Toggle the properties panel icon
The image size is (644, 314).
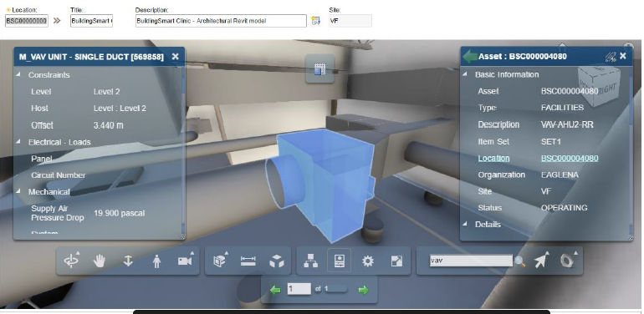pyautogui.click(x=340, y=261)
